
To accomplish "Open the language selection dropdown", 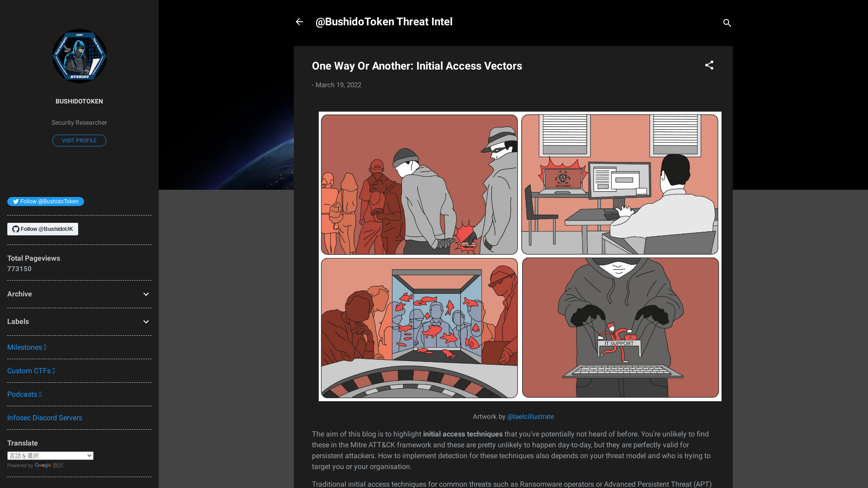I will 50,455.
